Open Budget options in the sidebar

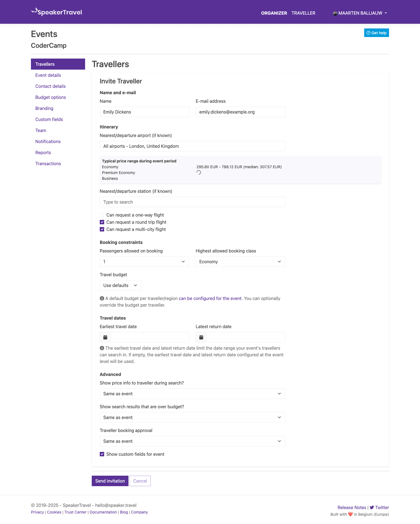click(51, 97)
